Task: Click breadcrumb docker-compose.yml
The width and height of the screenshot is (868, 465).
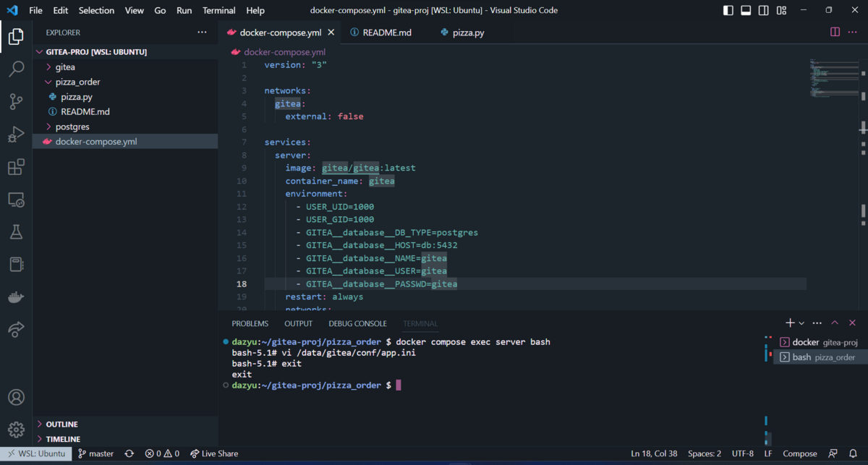Action: pos(284,52)
